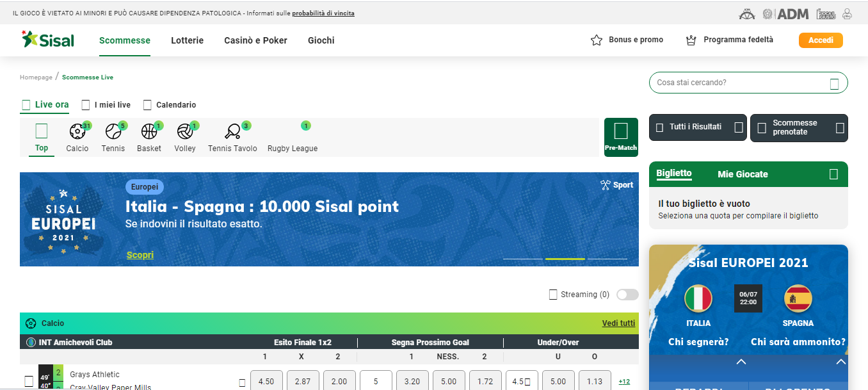Click the icon at right of Biglietto header
Screen dimensions: 868x390
coord(833,174)
